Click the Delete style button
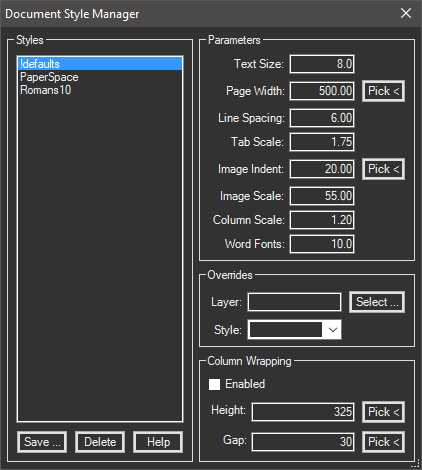422x470 pixels. coord(100,442)
